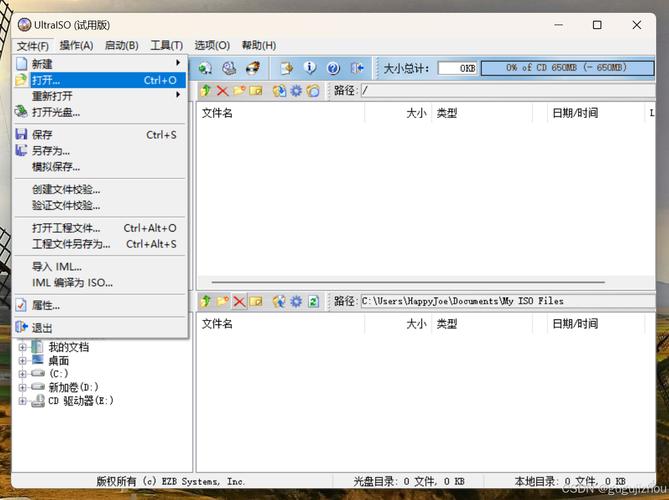Create a new folder in the image pane toolbar
The image size is (669, 500).
pyautogui.click(x=239, y=90)
